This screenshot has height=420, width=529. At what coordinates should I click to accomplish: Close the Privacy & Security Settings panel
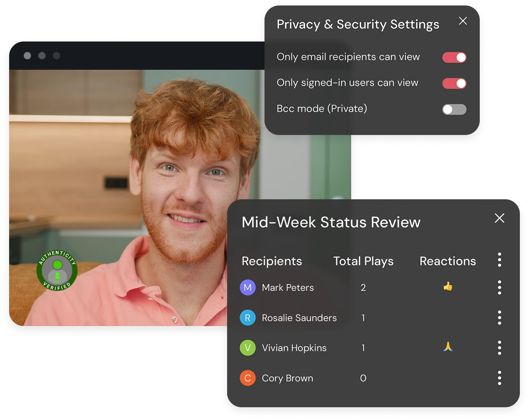pyautogui.click(x=463, y=21)
